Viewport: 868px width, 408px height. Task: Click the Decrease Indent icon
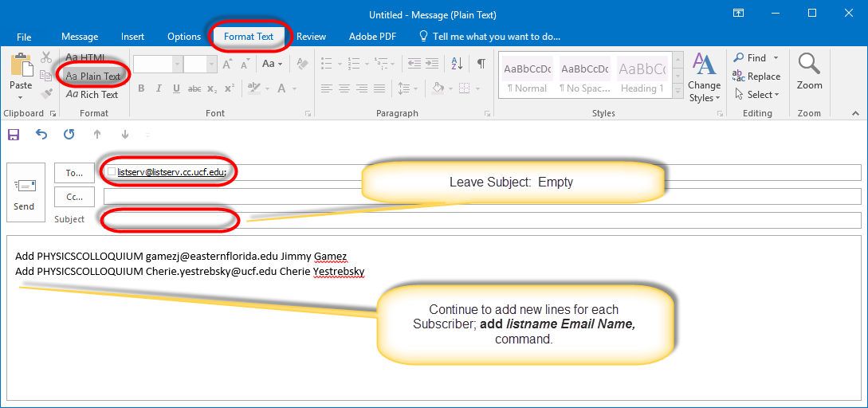click(414, 63)
